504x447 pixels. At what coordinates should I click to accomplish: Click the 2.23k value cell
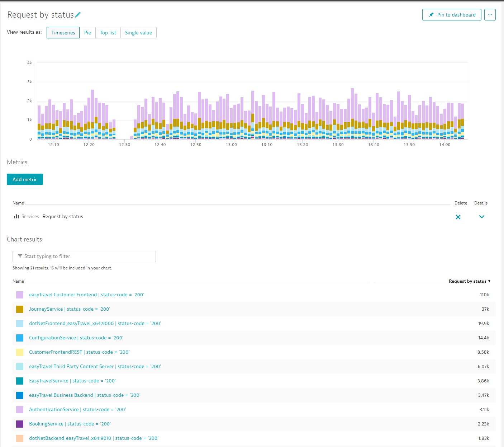[x=484, y=424]
